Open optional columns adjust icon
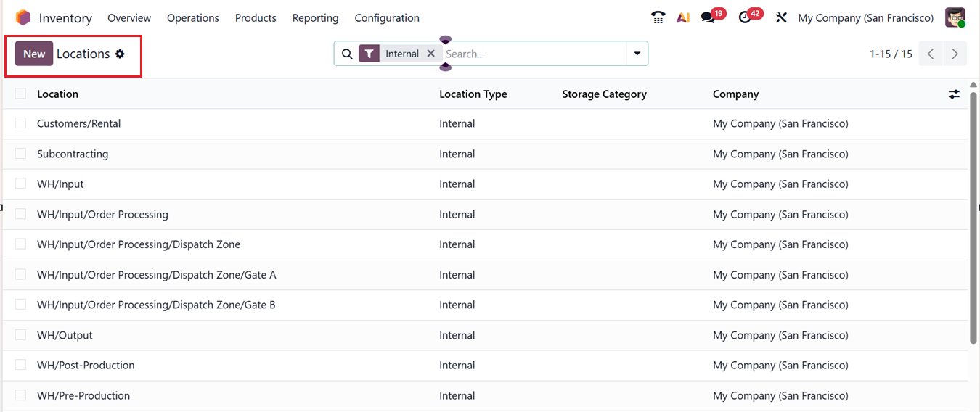 pos(954,94)
